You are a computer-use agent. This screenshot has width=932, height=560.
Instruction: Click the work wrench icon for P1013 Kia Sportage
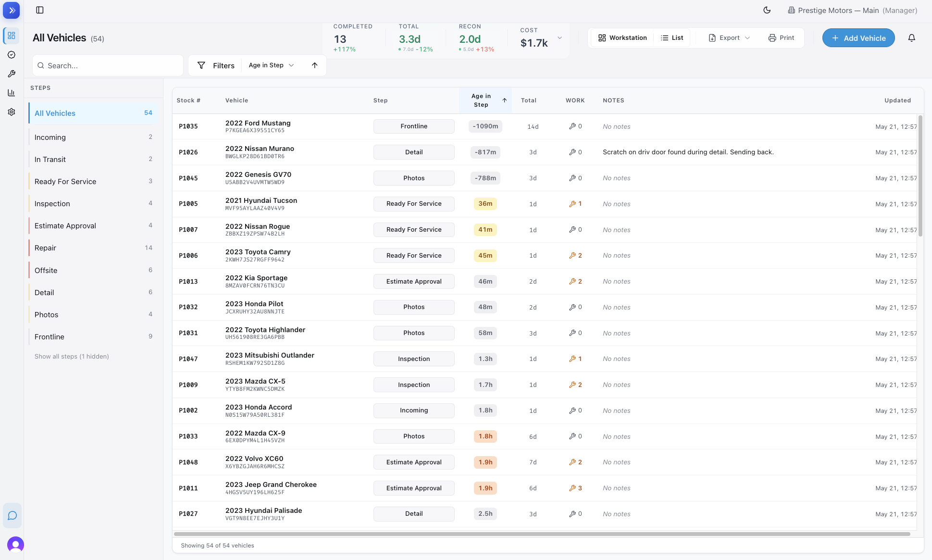572,282
